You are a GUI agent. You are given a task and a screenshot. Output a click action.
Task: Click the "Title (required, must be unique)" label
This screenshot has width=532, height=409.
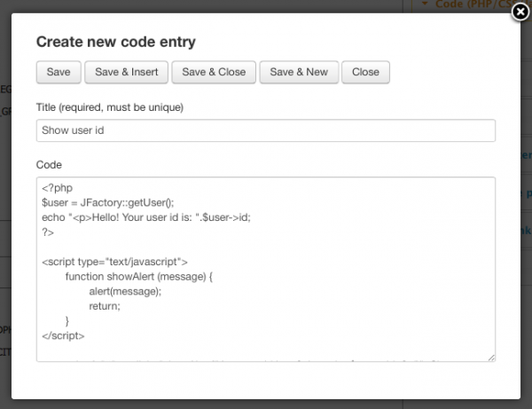110,107
